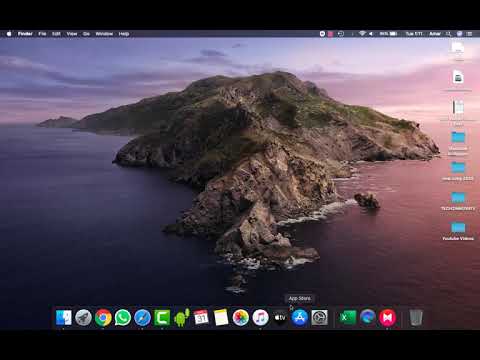Image resolution: width=480 pixels, height=360 pixels.
Task: Open the Edit menu
Action: [x=56, y=34]
